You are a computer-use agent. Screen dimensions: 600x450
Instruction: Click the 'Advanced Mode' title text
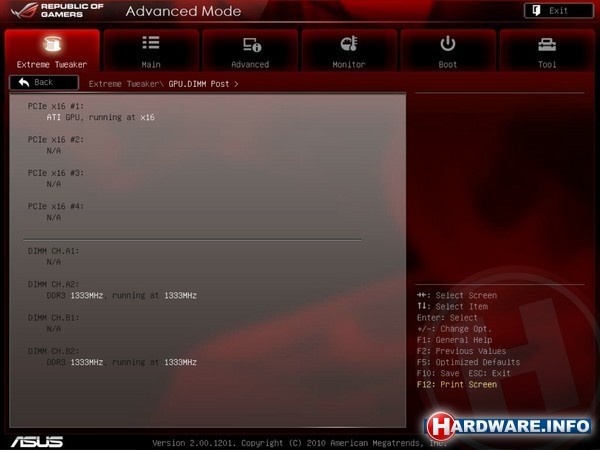coord(183,11)
